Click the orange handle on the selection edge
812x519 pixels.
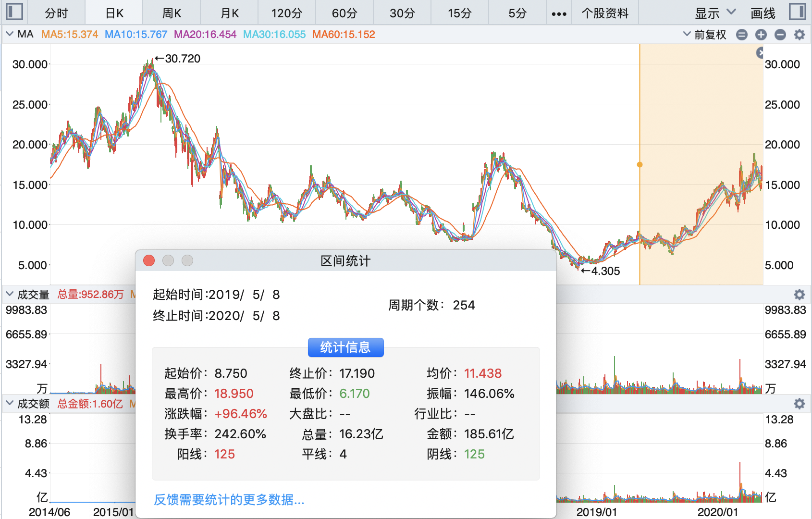coord(640,164)
